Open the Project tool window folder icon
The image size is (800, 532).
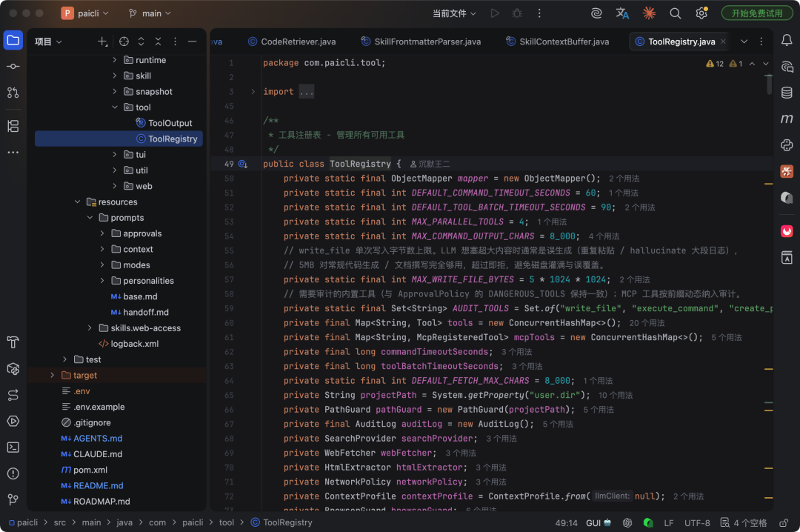(x=13, y=40)
